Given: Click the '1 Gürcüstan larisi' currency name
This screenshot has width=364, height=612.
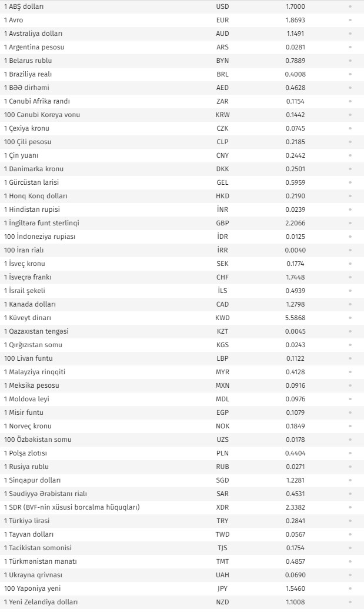Looking at the screenshot, I should (32, 182).
